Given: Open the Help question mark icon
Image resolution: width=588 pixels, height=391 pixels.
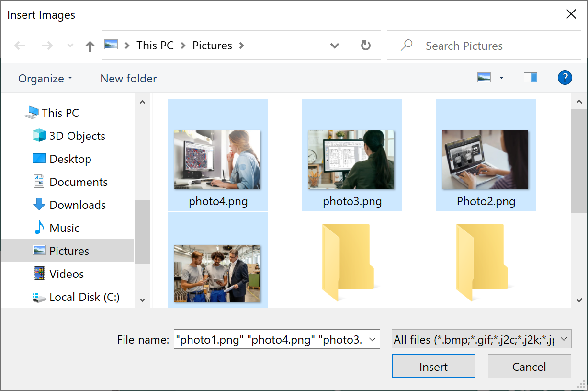Looking at the screenshot, I should click(x=565, y=78).
